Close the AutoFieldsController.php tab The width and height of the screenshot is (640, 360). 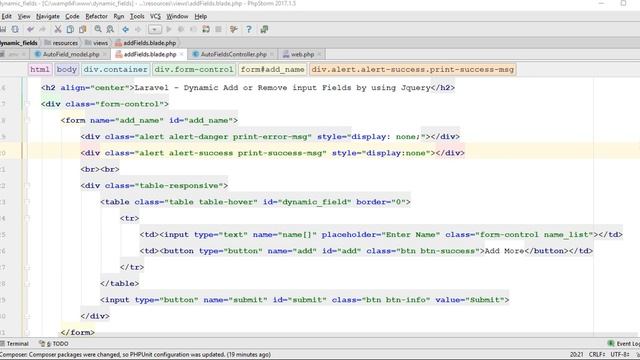pyautogui.click(x=272, y=54)
